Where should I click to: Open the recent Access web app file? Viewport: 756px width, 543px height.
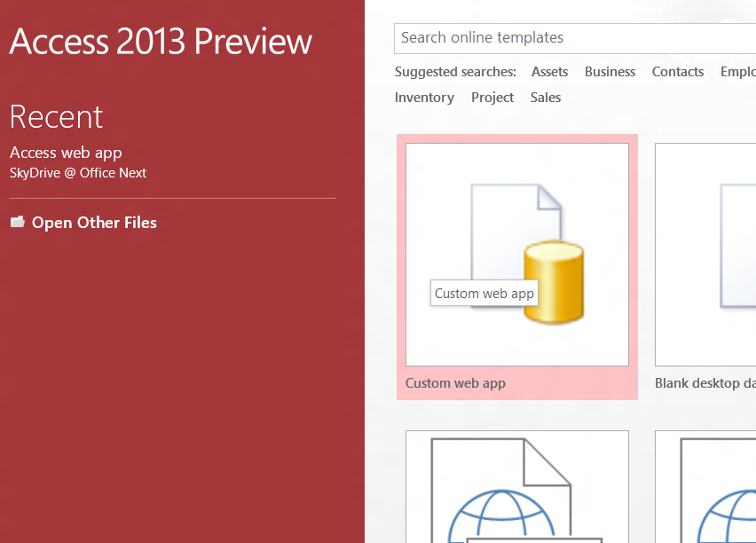click(66, 153)
